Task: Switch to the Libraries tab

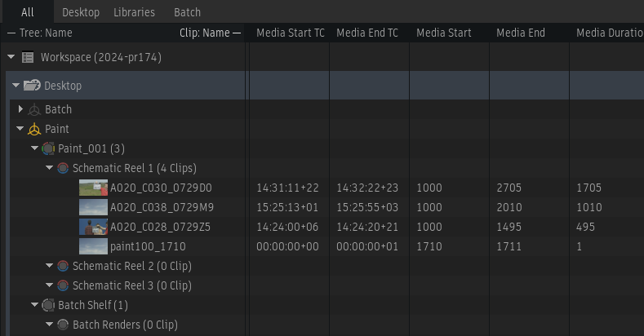Action: click(x=134, y=12)
